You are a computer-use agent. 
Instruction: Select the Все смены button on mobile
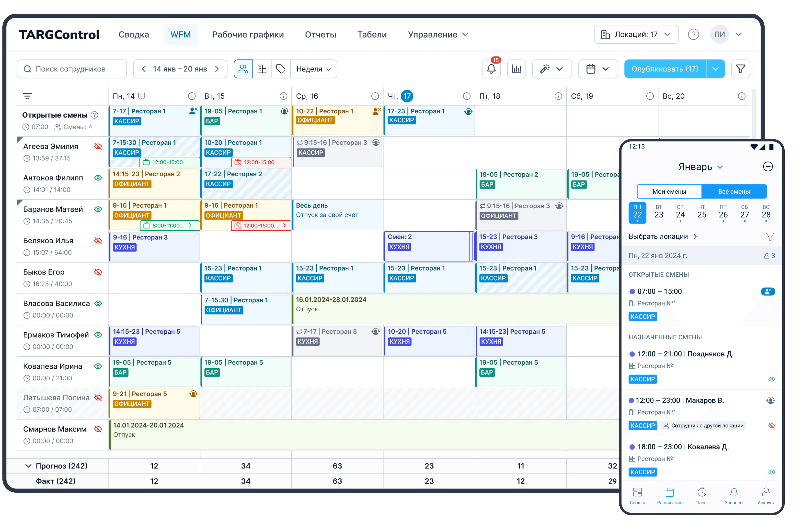coord(734,191)
